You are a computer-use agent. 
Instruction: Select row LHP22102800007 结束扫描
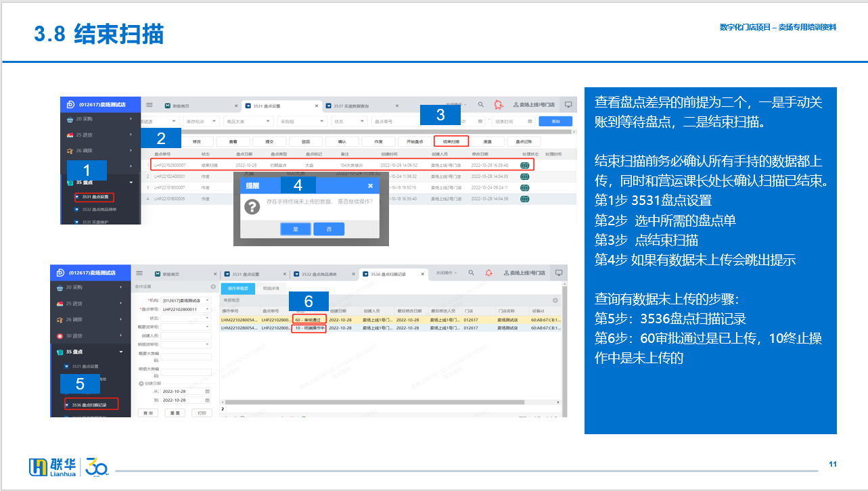[341, 165]
